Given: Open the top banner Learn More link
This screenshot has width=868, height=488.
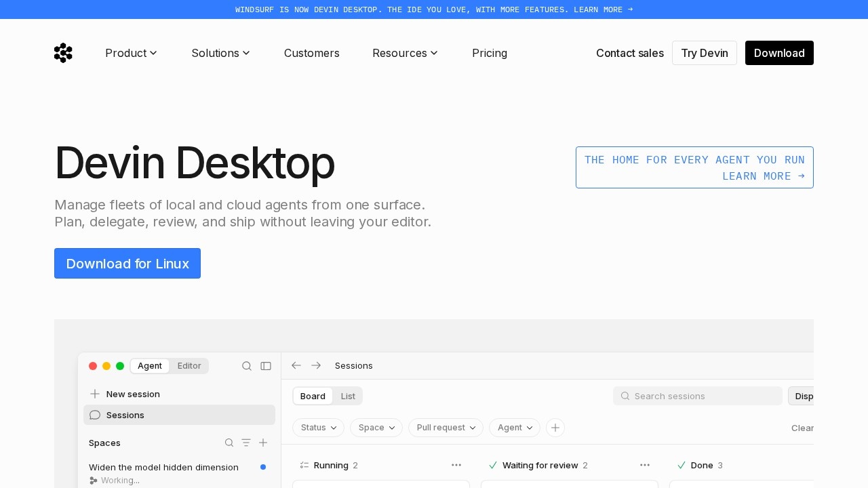Looking at the screenshot, I should tap(604, 9).
